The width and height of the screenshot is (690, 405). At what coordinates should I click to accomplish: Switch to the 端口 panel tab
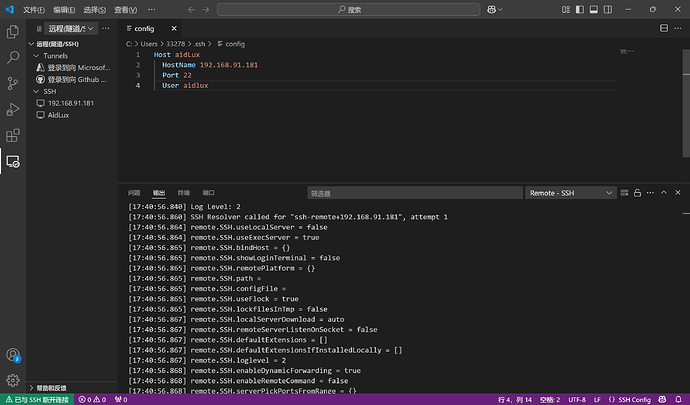click(x=208, y=193)
